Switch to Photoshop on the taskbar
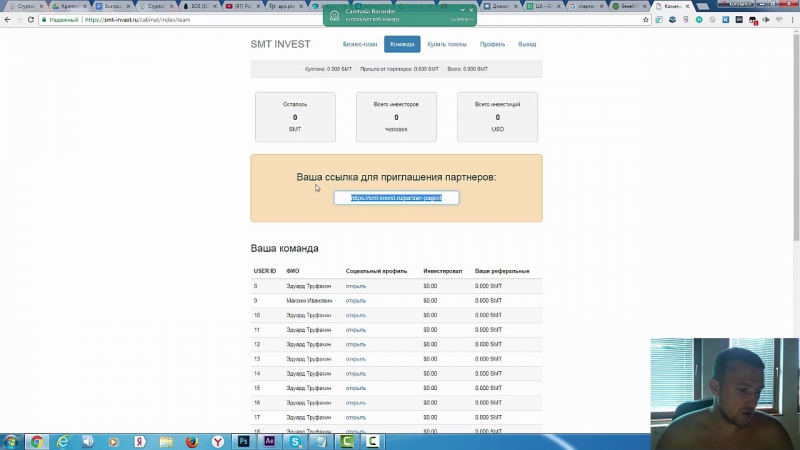 (243, 441)
